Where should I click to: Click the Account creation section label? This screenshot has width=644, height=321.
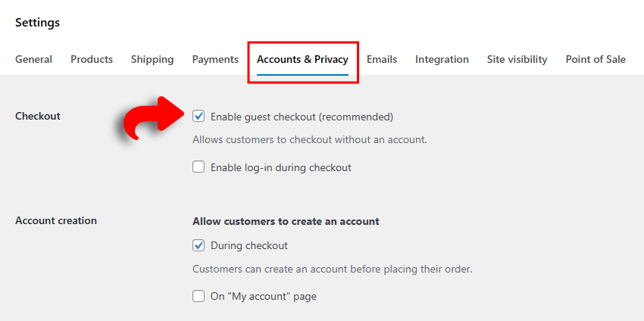click(56, 220)
